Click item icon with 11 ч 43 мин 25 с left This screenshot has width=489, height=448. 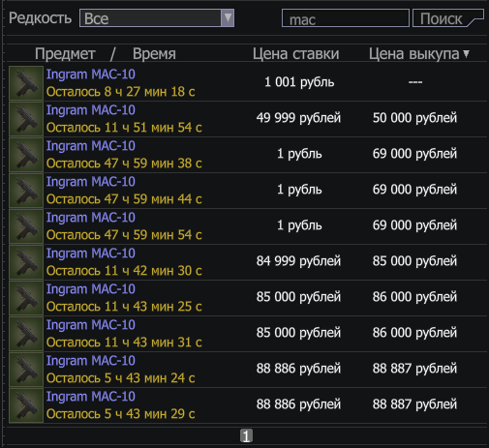point(26,298)
